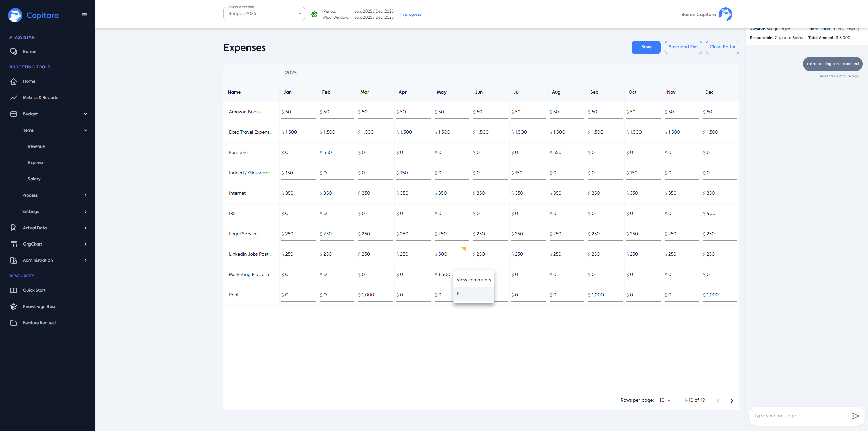868x431 pixels.
Task: Open the green version settings gear
Action: 314,14
